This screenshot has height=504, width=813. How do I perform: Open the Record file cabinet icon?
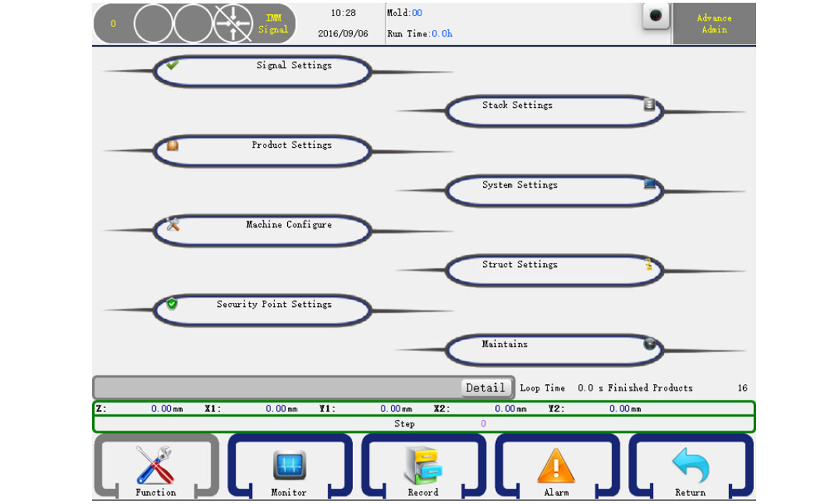423,465
